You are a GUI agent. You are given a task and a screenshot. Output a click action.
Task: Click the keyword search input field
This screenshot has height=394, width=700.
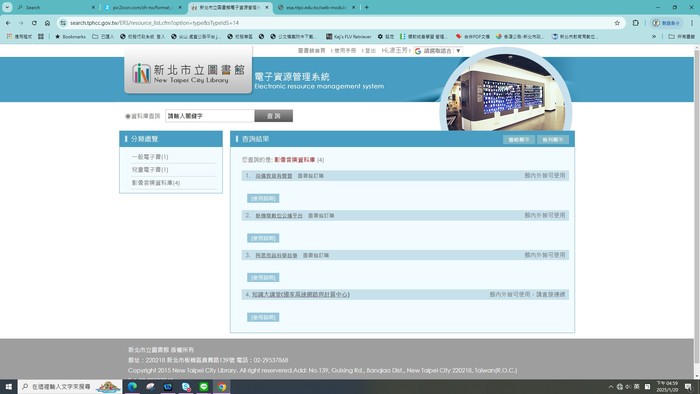[209, 116]
